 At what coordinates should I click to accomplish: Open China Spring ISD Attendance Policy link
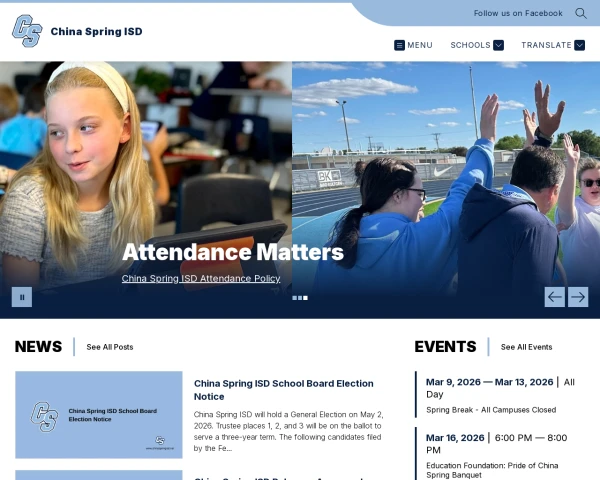pos(201,278)
